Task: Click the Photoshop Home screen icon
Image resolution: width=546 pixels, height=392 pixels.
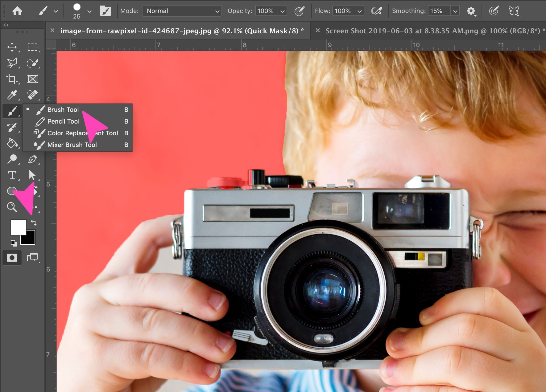Action: click(x=18, y=11)
